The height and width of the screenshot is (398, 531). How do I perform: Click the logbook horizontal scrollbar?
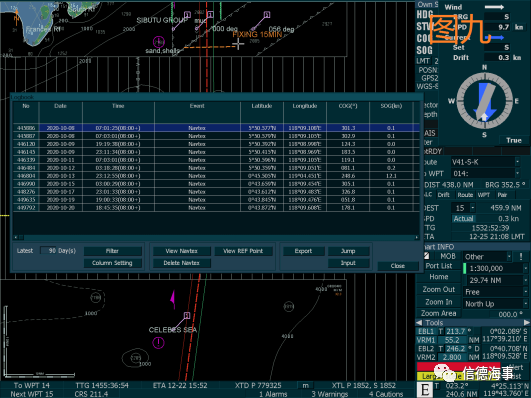tap(216, 237)
